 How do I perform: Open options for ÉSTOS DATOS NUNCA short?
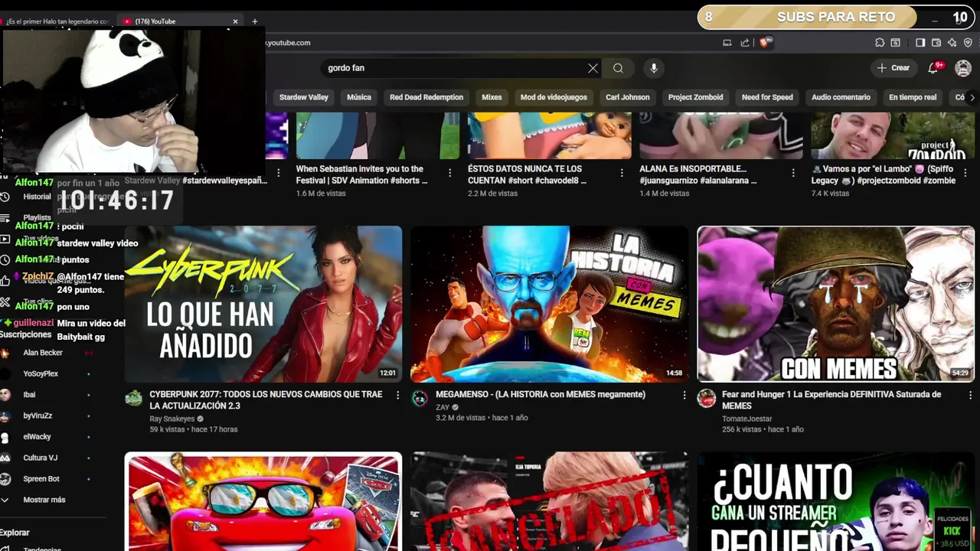pos(622,173)
